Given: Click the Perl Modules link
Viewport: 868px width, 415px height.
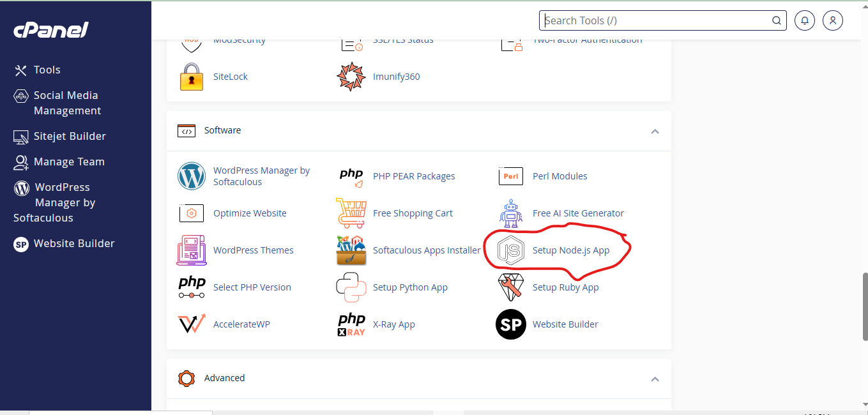Looking at the screenshot, I should (x=560, y=176).
